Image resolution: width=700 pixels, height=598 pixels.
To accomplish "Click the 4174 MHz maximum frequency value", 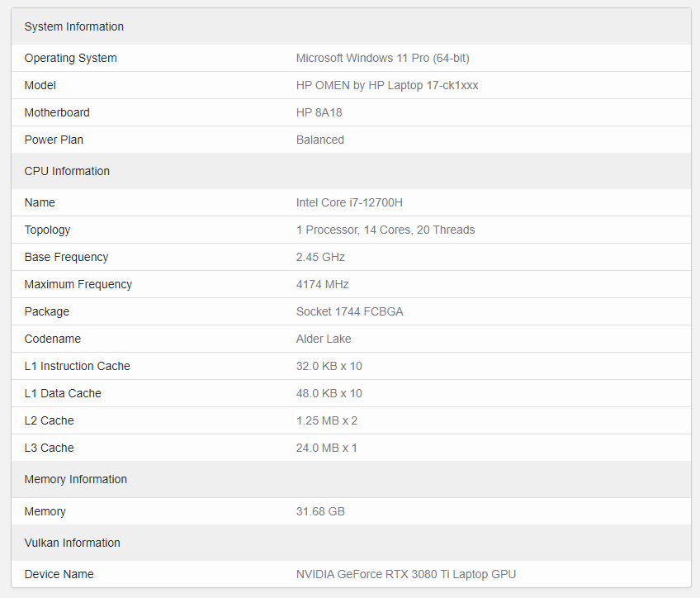I will [322, 284].
